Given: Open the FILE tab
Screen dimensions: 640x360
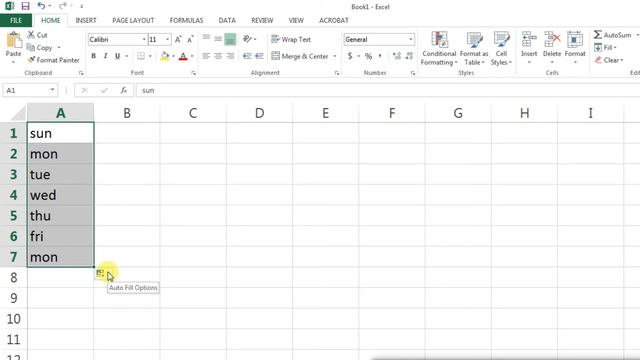Looking at the screenshot, I should pos(16,20).
